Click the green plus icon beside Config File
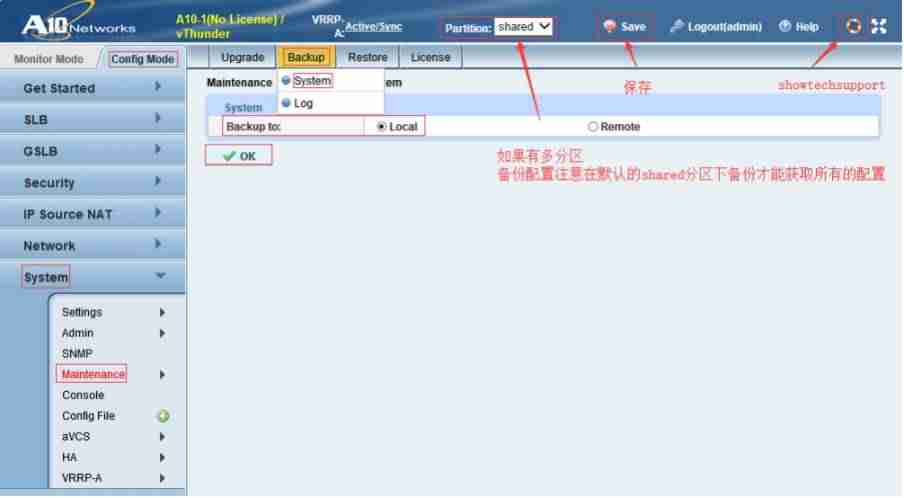The image size is (904, 498). [163, 416]
